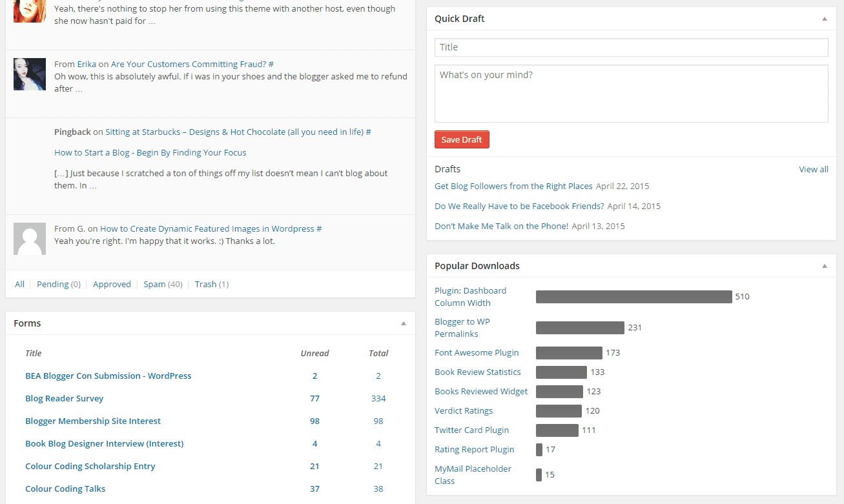Image resolution: width=844 pixels, height=504 pixels.
Task: Collapse the Quick Draft panel
Action: (824, 19)
